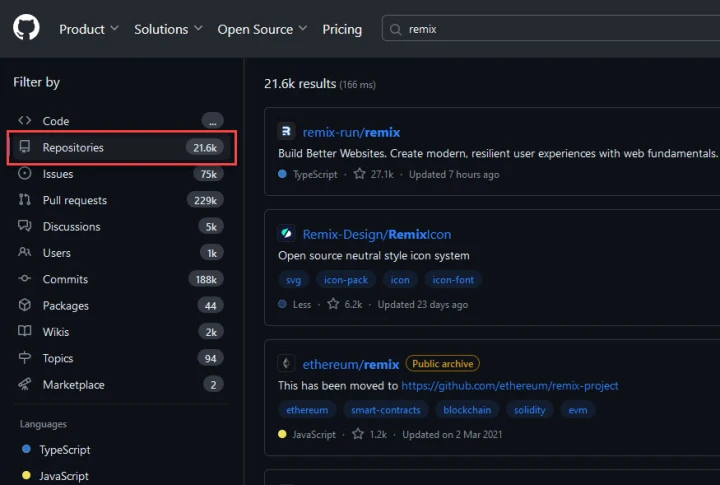Filter results by Repositories
This screenshot has height=485, width=720.
coord(121,147)
